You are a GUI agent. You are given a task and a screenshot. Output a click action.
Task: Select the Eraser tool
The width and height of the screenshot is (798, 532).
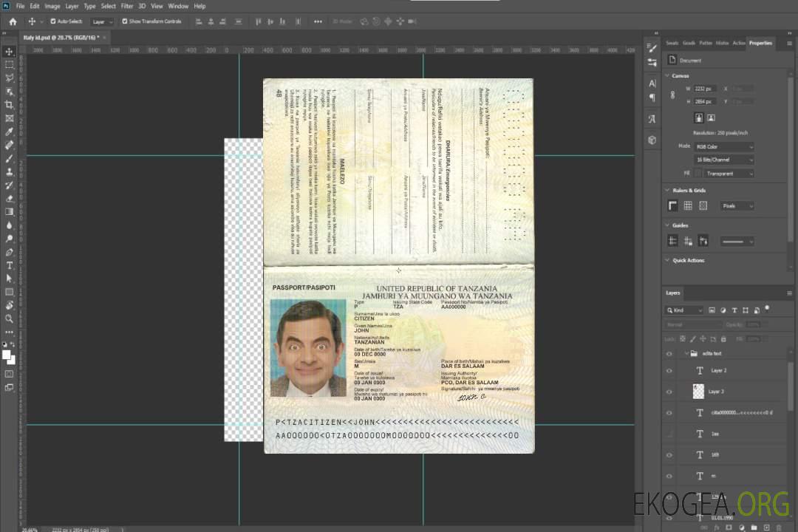9,199
